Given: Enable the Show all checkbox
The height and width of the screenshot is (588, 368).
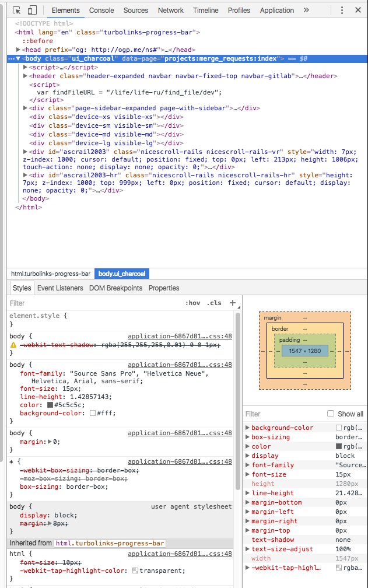Looking at the screenshot, I should (331, 414).
